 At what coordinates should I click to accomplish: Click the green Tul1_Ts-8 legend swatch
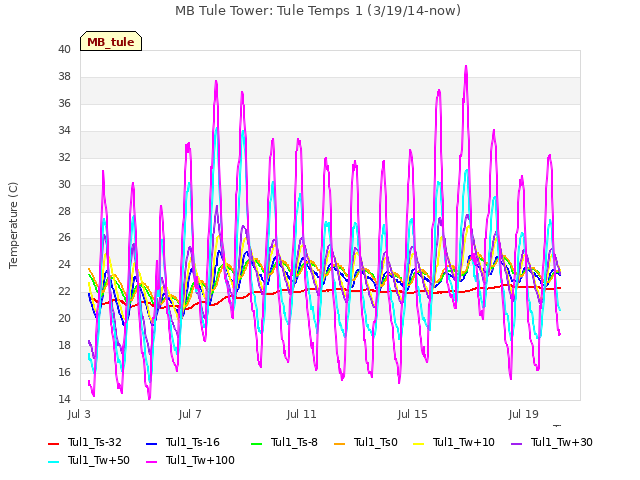pyautogui.click(x=256, y=443)
